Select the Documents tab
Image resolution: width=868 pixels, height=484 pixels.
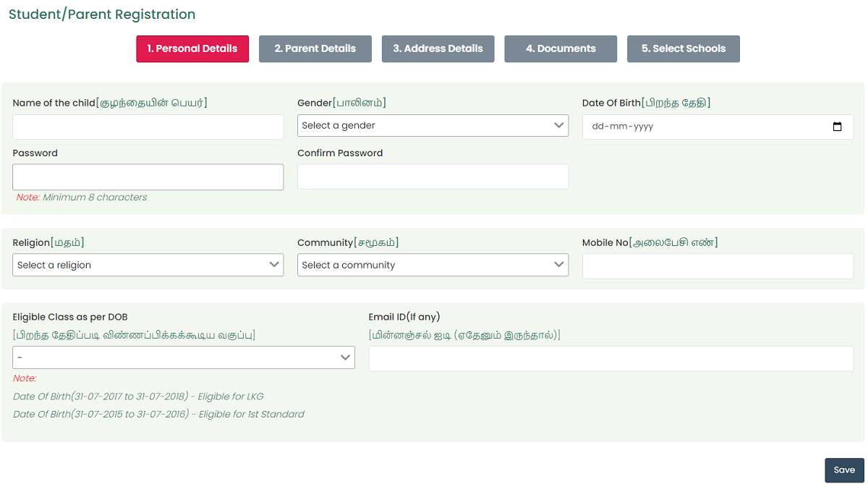coord(561,48)
